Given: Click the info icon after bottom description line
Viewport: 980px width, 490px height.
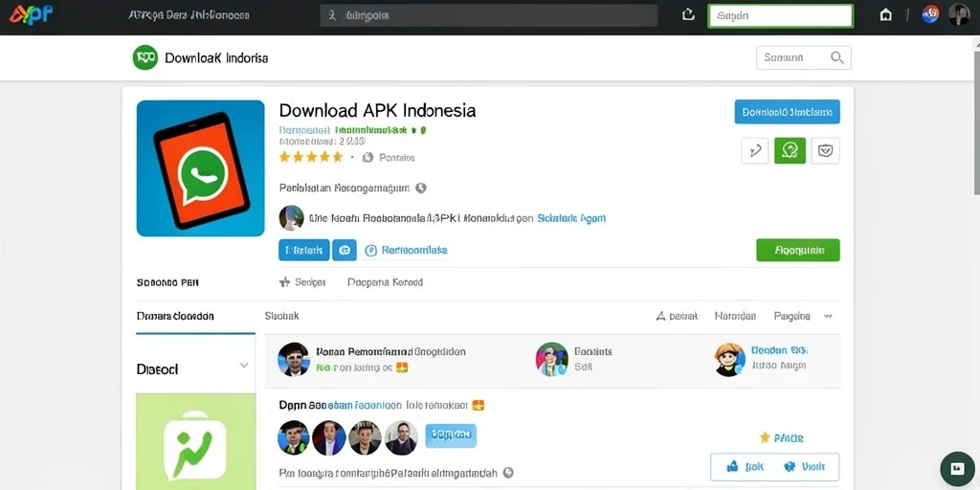Looking at the screenshot, I should click(508, 473).
